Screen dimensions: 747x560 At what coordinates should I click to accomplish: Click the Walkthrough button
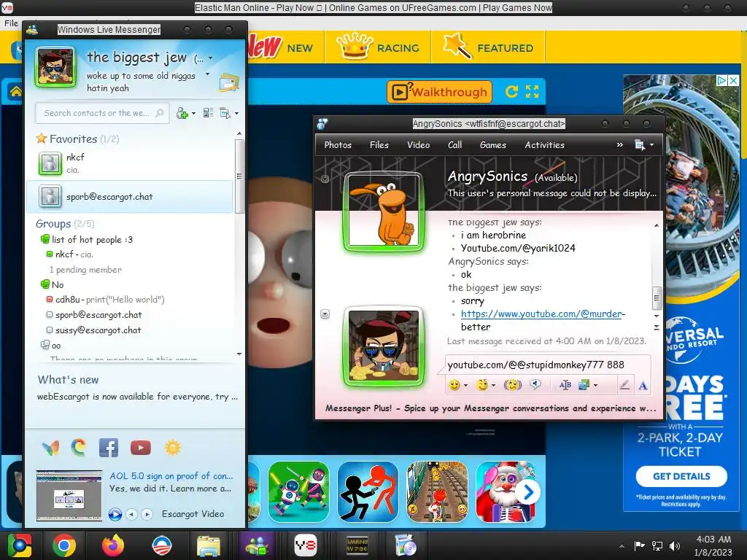(439, 91)
